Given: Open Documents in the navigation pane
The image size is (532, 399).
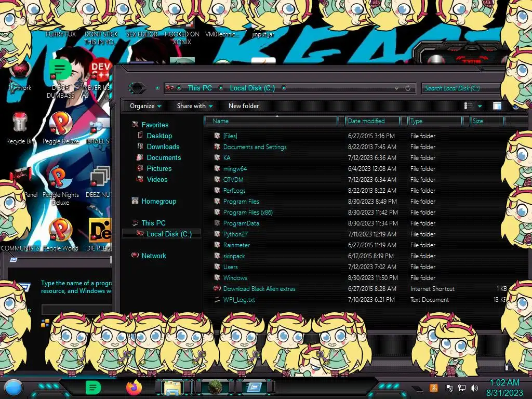Looking at the screenshot, I should point(164,157).
